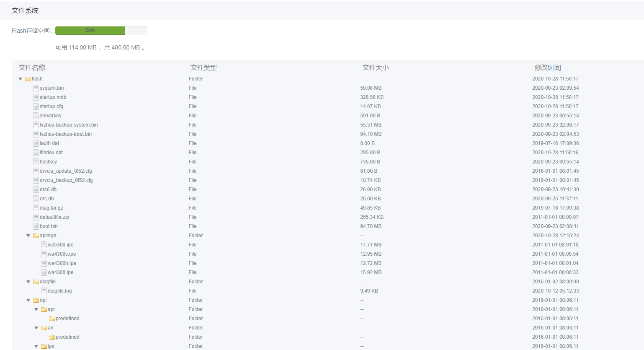Collapse the apr subfolder
The height and width of the screenshot is (350, 644).
tap(36, 309)
